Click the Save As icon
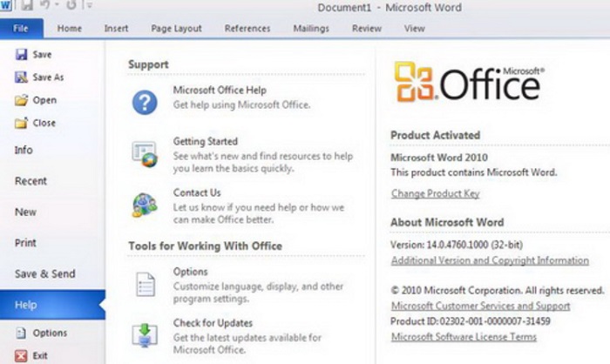 (21, 77)
